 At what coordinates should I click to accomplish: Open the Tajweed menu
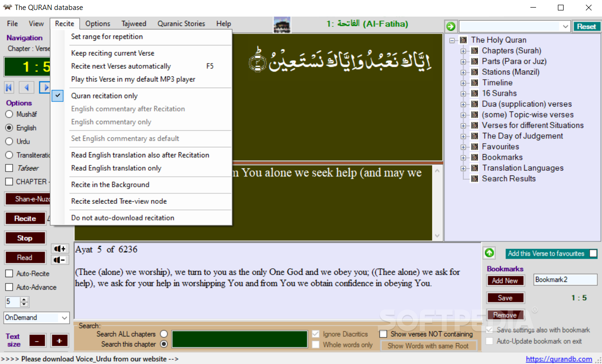pos(134,24)
